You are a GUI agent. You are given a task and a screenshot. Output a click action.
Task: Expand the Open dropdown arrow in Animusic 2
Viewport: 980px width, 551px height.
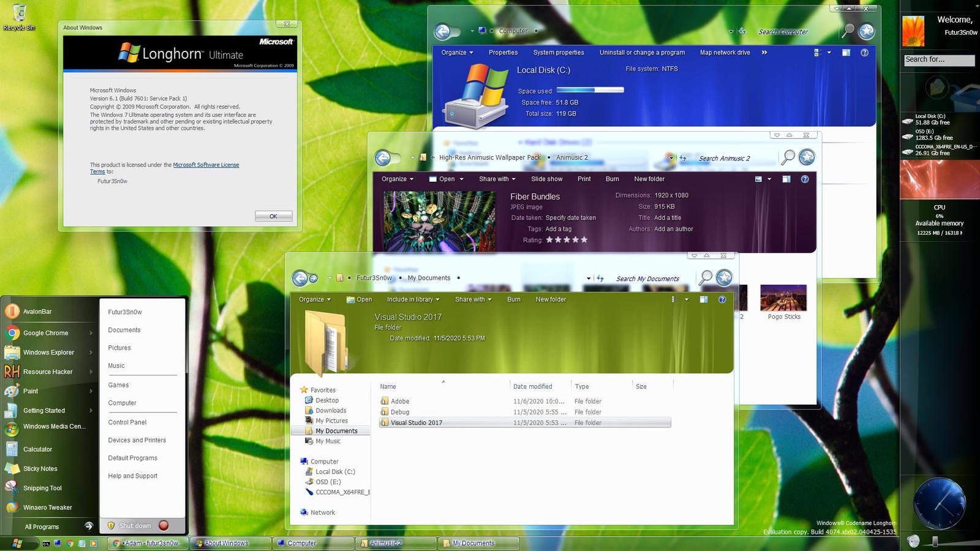[x=462, y=179]
